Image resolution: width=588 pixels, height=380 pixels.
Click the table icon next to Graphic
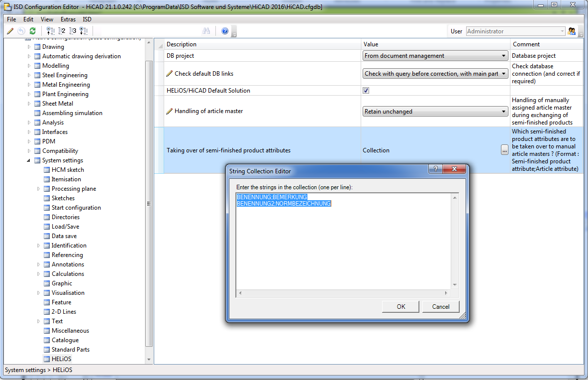pyautogui.click(x=46, y=283)
